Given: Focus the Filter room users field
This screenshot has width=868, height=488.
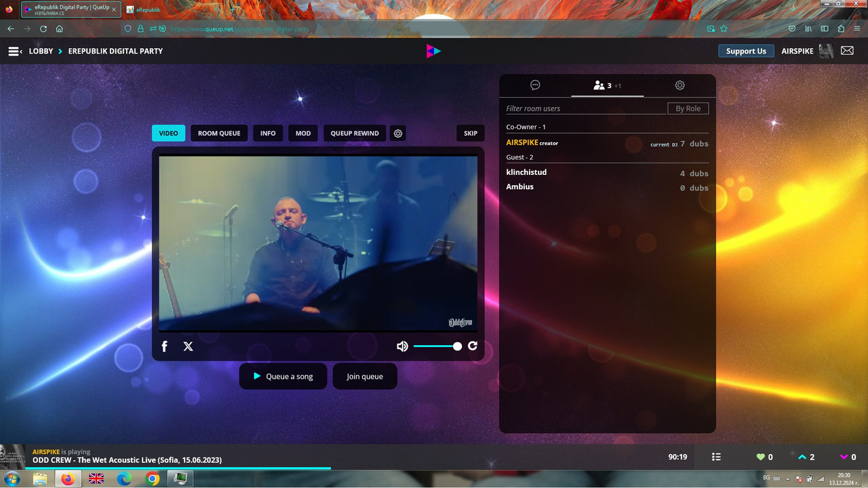Looking at the screenshot, I should (586, 108).
